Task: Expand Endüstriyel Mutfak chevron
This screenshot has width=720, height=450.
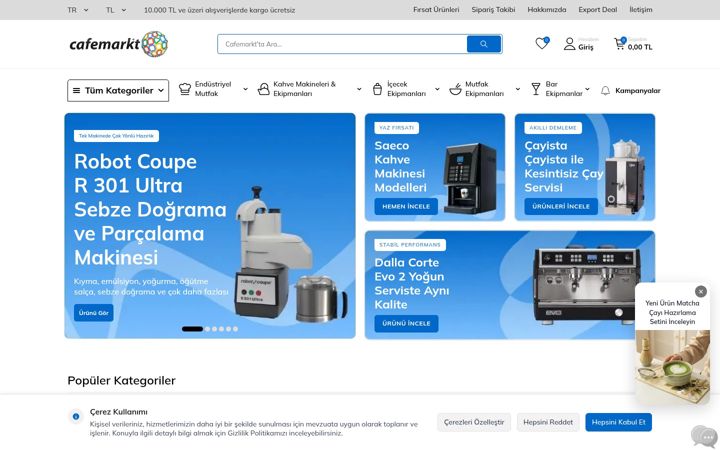Action: pyautogui.click(x=245, y=89)
